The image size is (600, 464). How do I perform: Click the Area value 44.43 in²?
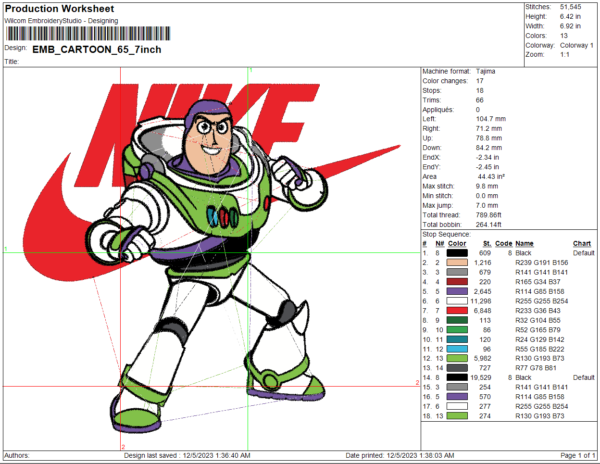point(491,176)
